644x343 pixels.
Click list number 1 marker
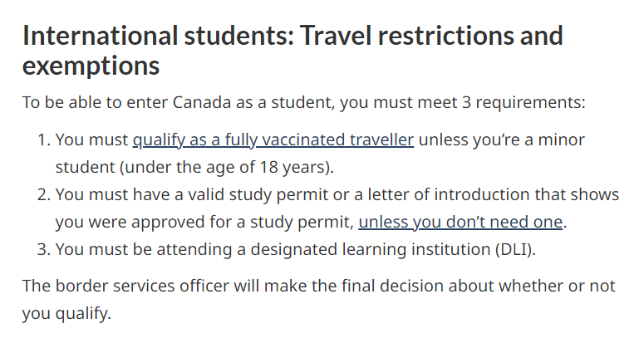tap(44, 140)
